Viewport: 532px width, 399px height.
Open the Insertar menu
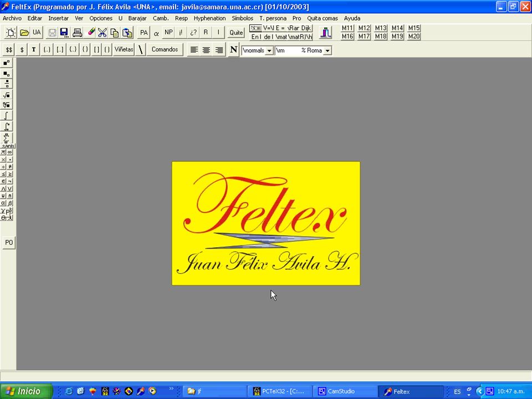pos(58,18)
